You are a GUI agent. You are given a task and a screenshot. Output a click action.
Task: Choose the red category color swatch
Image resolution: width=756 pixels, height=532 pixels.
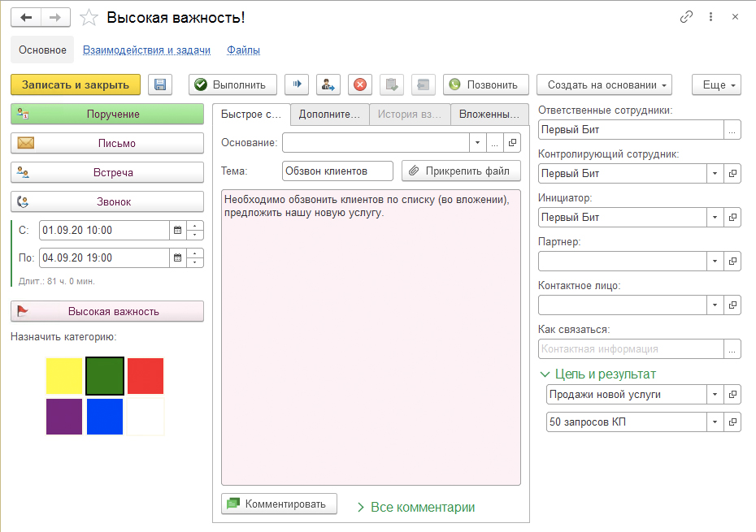click(x=146, y=376)
